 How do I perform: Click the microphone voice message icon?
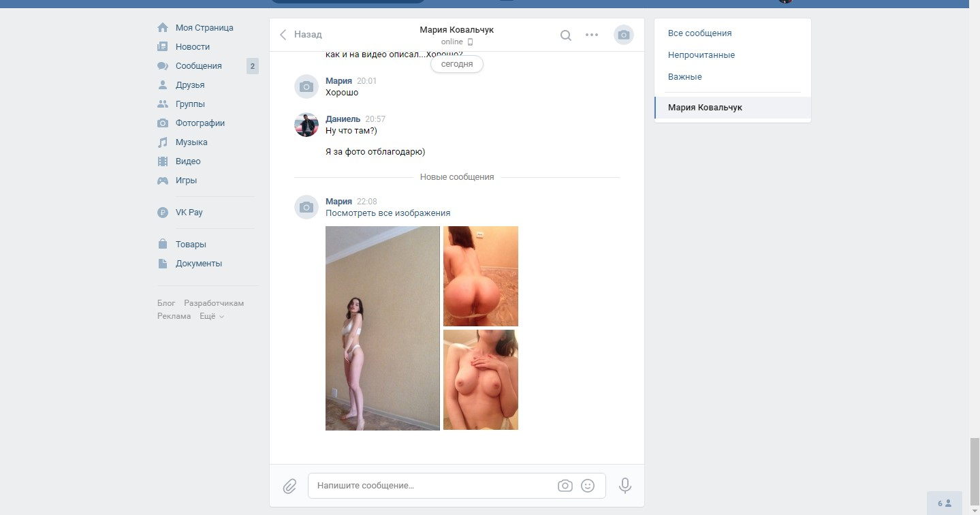pos(625,486)
